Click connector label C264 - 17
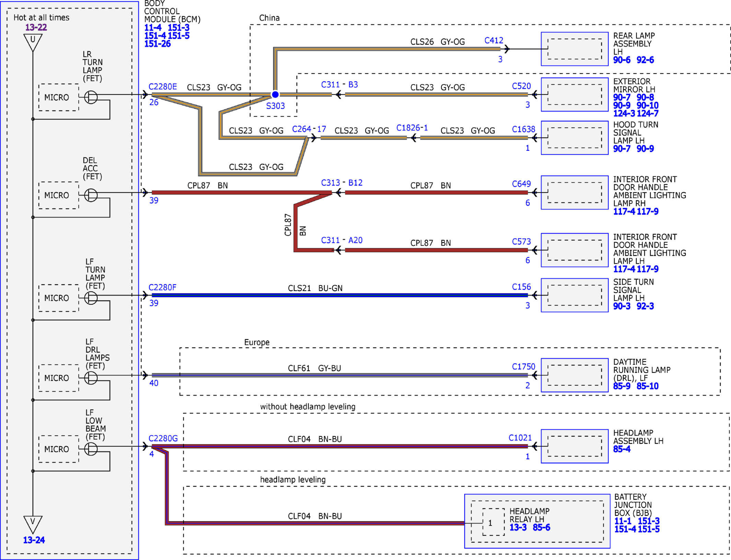The height and width of the screenshot is (560, 731). pyautogui.click(x=309, y=129)
